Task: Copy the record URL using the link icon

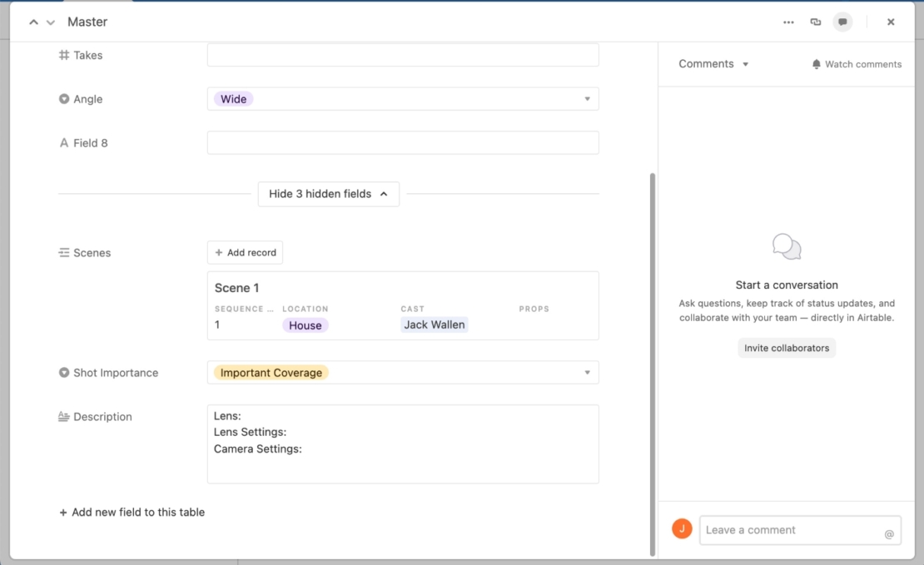Action: [x=816, y=22]
